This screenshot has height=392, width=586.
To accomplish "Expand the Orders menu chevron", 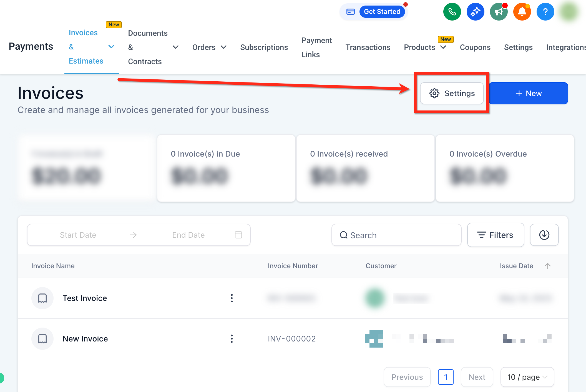I will coord(223,47).
